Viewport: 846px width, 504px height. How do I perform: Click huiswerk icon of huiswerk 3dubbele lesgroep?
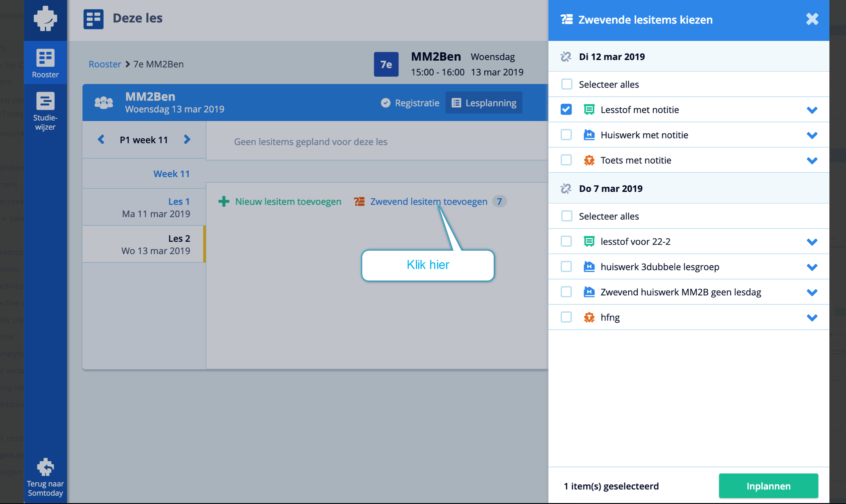(x=589, y=267)
